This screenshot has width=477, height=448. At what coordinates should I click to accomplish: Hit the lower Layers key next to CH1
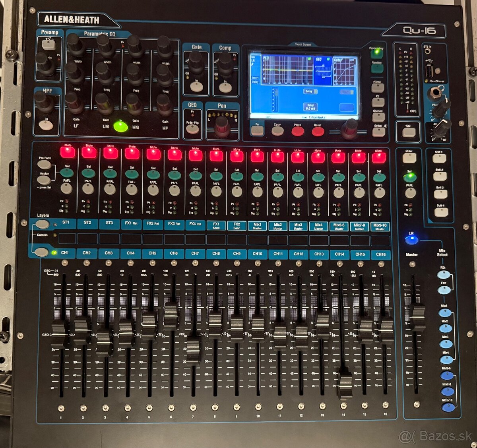pos(41,252)
